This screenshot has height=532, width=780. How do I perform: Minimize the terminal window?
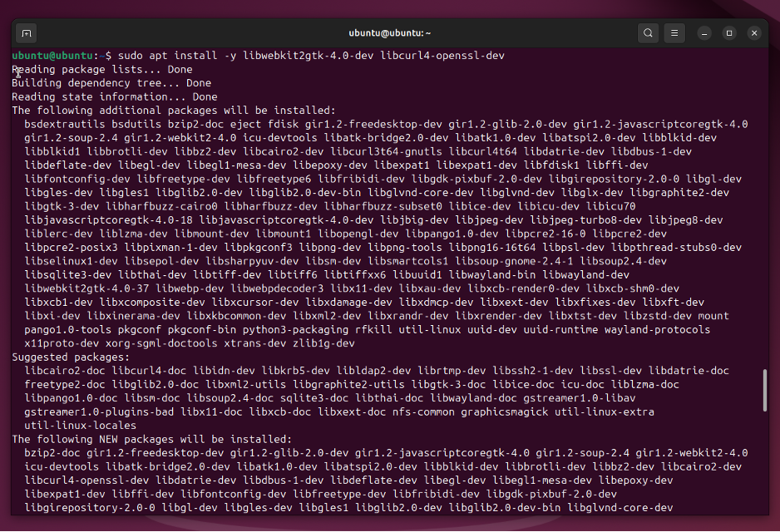point(704,33)
